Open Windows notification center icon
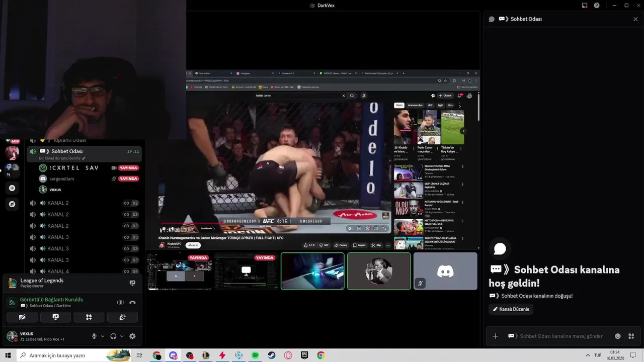 633,355
